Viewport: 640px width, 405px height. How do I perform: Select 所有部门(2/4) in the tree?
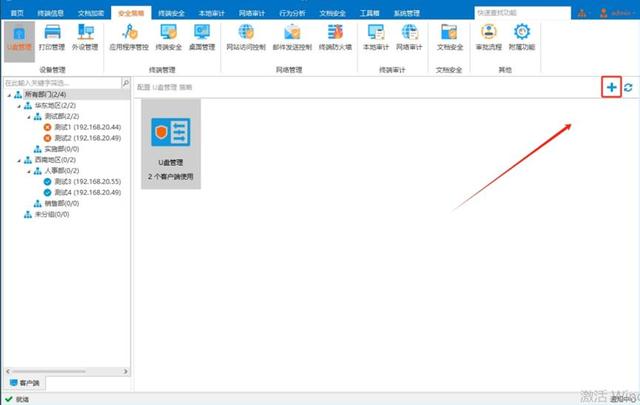[x=45, y=94]
